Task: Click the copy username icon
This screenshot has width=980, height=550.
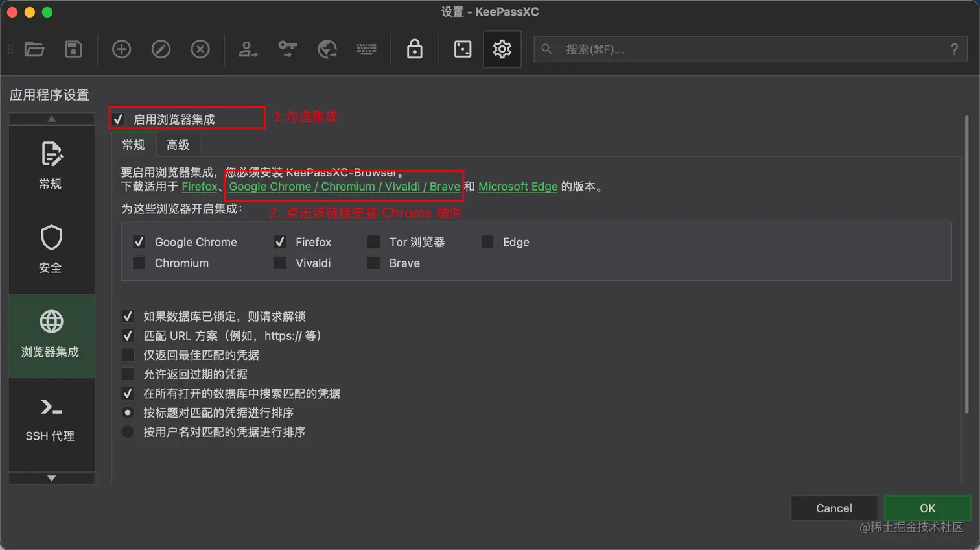Action: [248, 49]
